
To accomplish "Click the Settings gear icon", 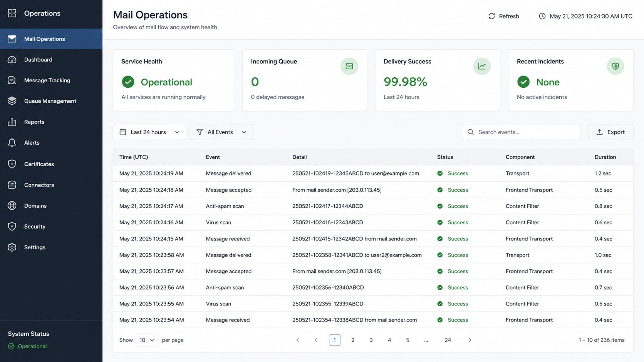I will click(x=12, y=247).
